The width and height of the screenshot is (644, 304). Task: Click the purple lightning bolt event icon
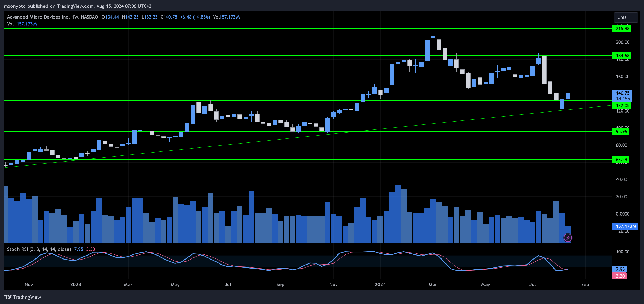[x=568, y=238]
